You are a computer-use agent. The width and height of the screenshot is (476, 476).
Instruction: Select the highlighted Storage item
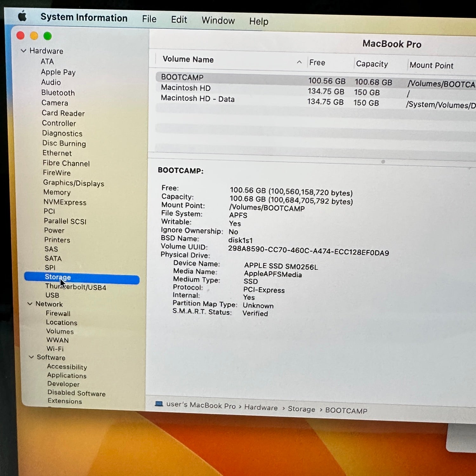(82, 278)
